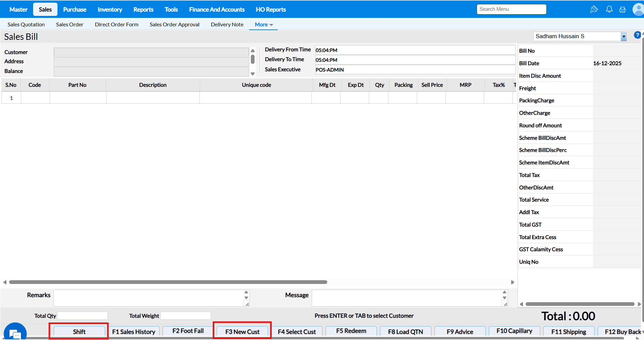Open the Purchase menu
This screenshot has height=340, width=644.
coord(75,9)
